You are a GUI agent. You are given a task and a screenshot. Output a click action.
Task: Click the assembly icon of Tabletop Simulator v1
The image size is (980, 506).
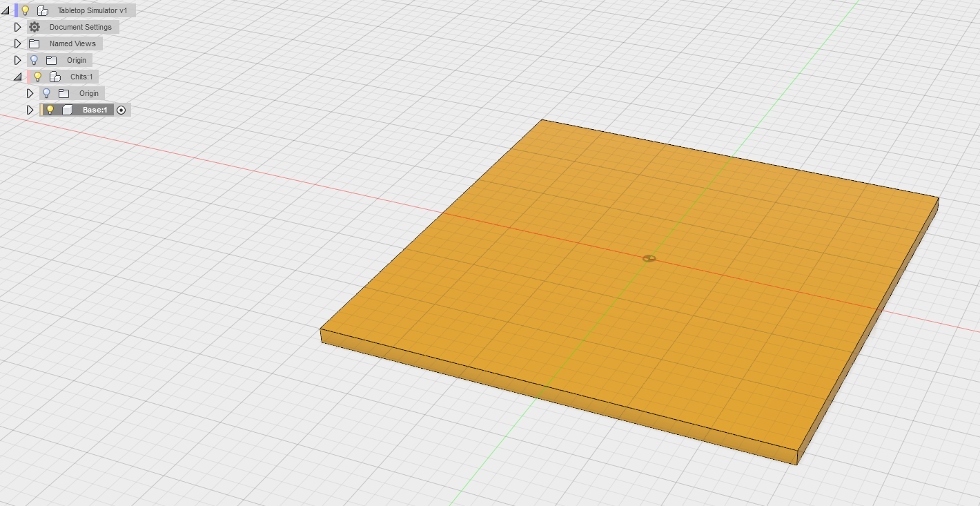pyautogui.click(x=43, y=10)
